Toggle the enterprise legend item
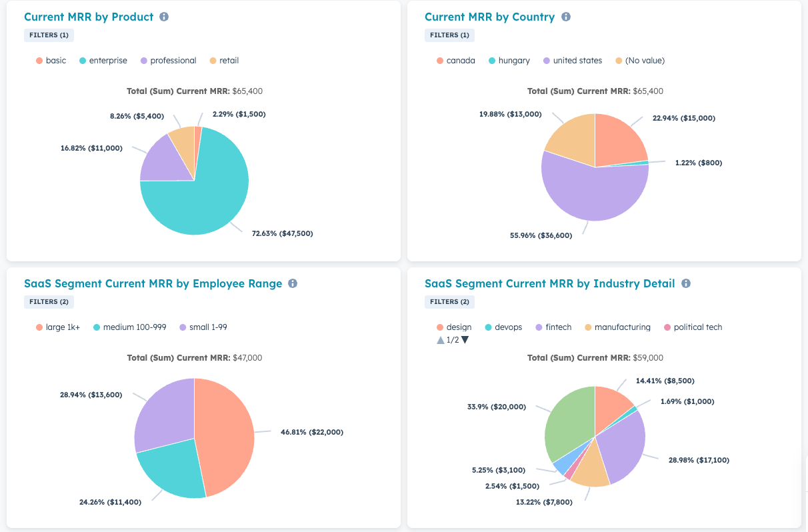The width and height of the screenshot is (808, 532). tap(103, 61)
